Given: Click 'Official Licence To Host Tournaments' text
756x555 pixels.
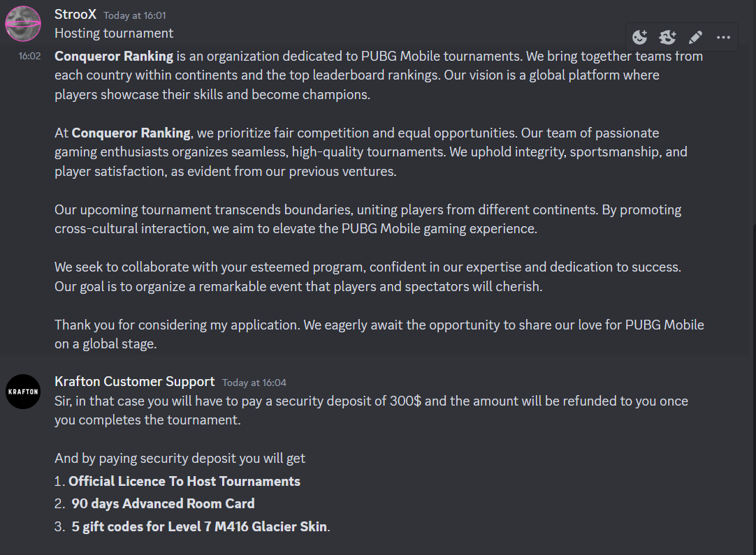Looking at the screenshot, I should 184,481.
